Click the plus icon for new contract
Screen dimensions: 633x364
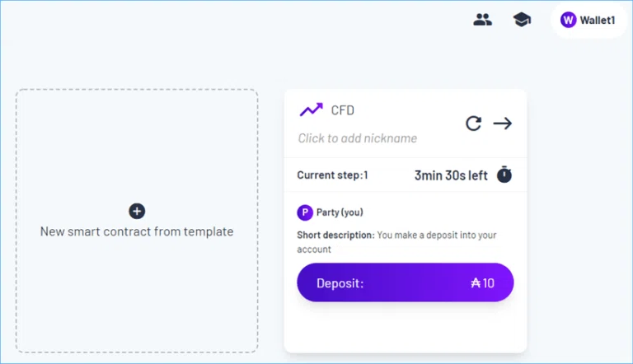tap(137, 211)
